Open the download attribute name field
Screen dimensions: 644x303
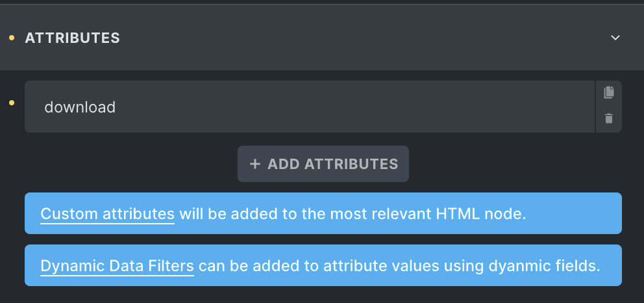point(310,107)
